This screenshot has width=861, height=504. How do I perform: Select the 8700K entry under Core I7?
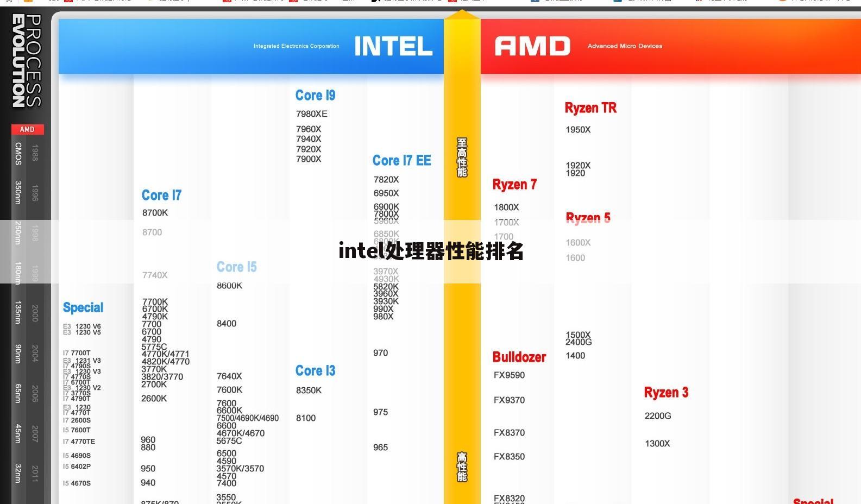pyautogui.click(x=155, y=213)
